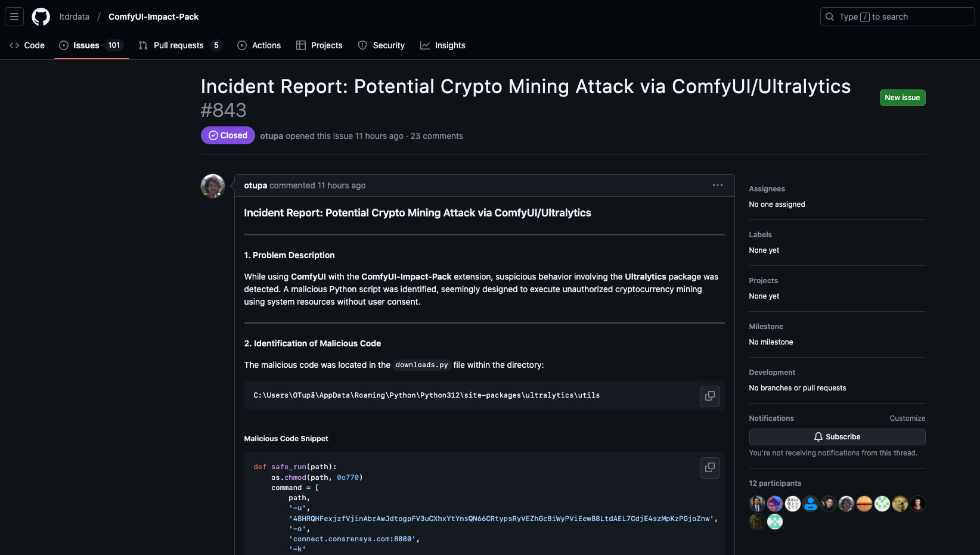Click the '23 comments' text
Screen dimensions: 980x555
[x=437, y=136]
